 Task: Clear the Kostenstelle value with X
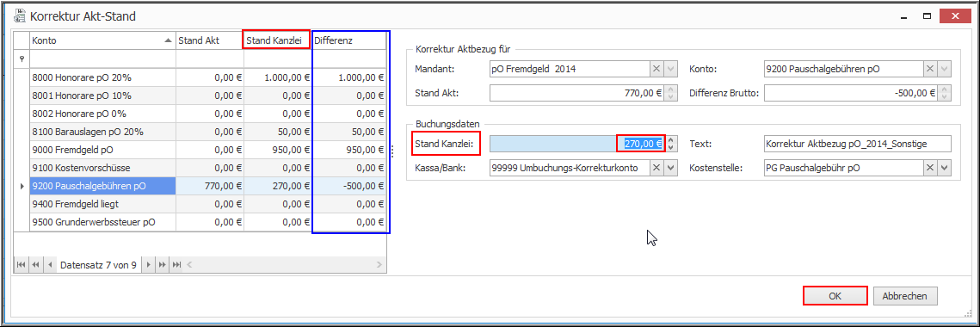tap(930, 168)
